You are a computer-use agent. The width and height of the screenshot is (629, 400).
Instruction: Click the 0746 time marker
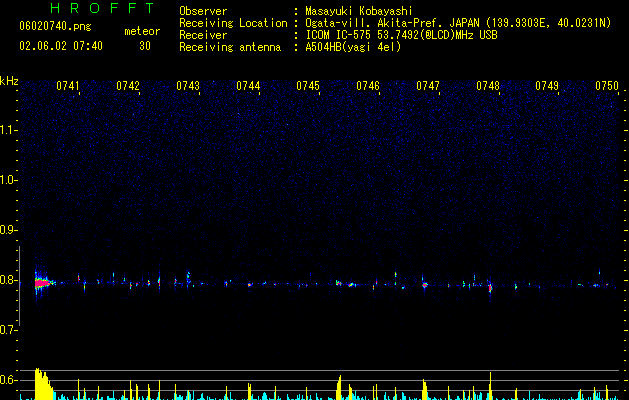click(x=368, y=86)
